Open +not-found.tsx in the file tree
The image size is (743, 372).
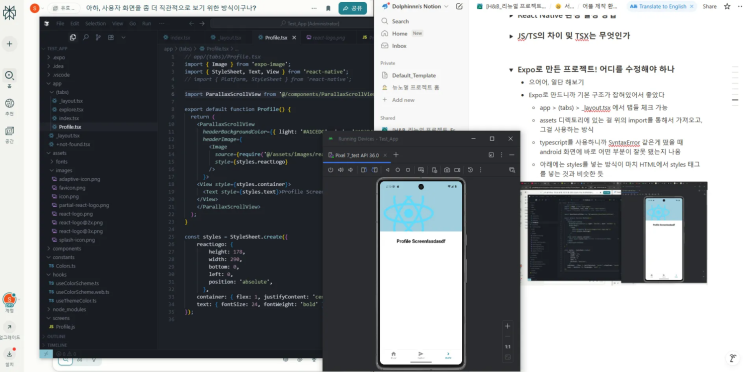click(x=73, y=144)
